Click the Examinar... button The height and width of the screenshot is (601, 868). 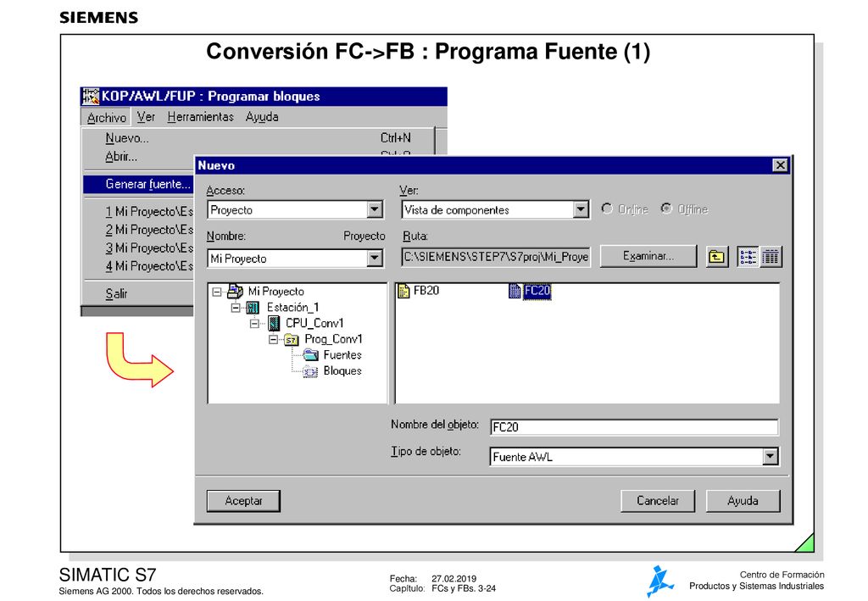(x=648, y=256)
